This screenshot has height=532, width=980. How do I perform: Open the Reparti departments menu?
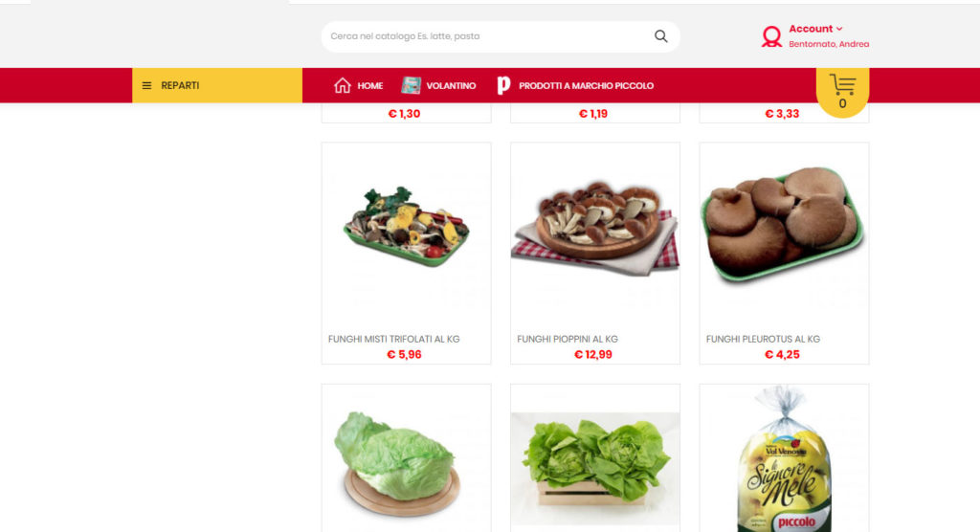(217, 85)
